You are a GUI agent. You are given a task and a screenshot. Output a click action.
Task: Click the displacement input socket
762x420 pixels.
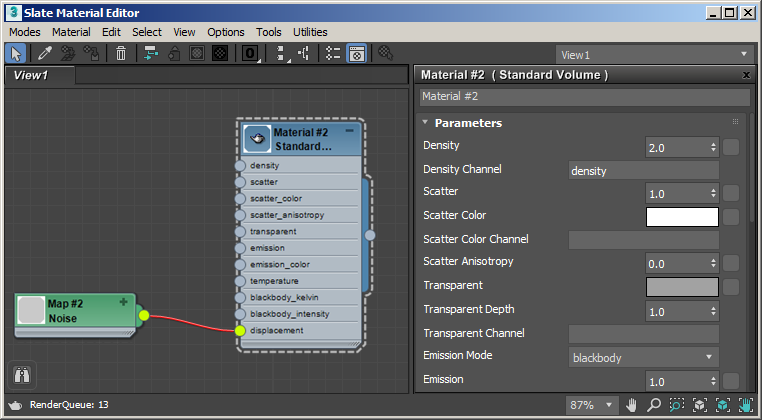(x=240, y=331)
